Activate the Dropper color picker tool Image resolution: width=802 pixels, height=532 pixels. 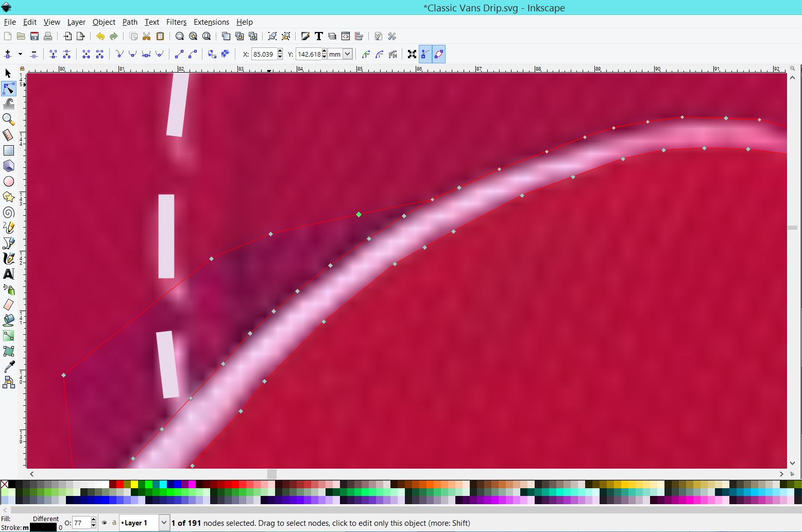click(x=9, y=367)
